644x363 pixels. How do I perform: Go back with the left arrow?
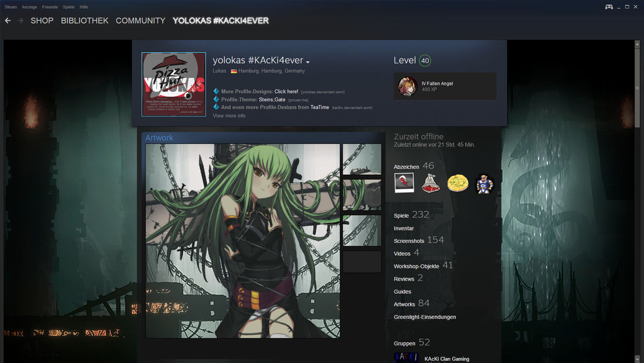click(8, 21)
